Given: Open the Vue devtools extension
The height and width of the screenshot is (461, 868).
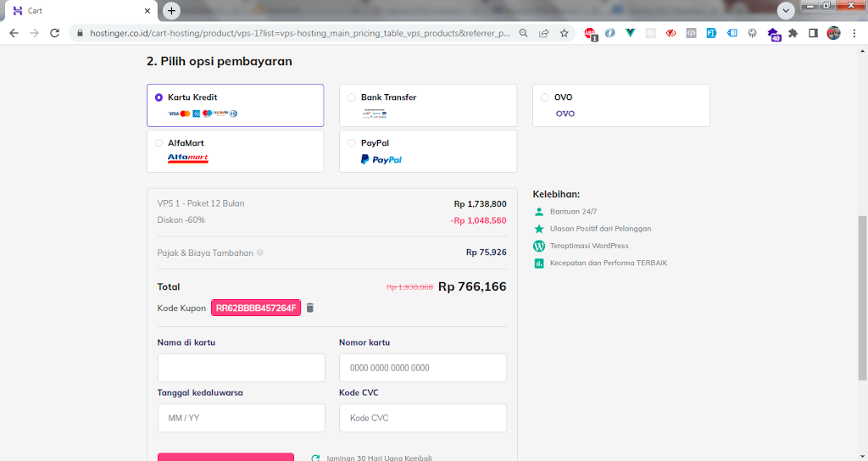Looking at the screenshot, I should point(630,33).
